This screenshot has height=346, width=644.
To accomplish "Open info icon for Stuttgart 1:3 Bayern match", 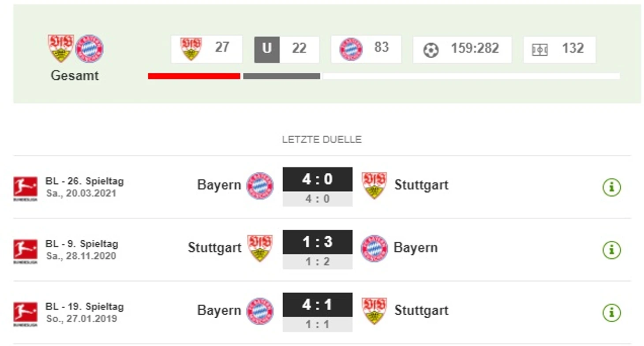I will click(611, 250).
